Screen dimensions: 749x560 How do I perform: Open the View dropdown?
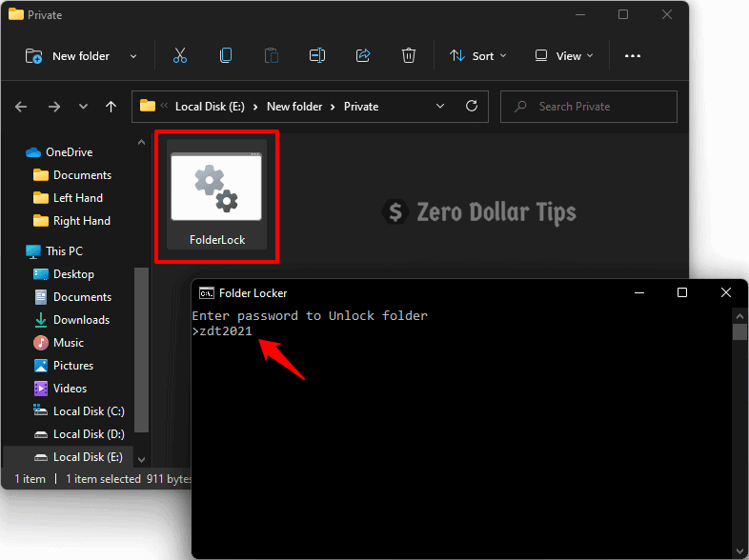pyautogui.click(x=564, y=56)
